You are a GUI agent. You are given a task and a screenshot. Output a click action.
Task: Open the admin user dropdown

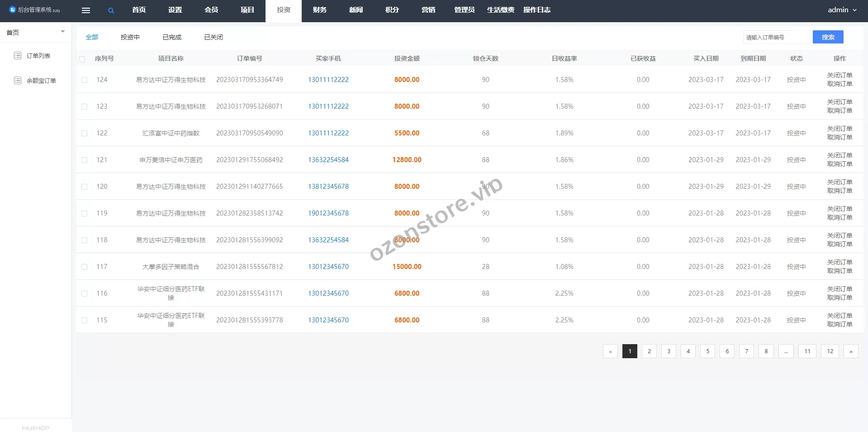[x=842, y=10]
